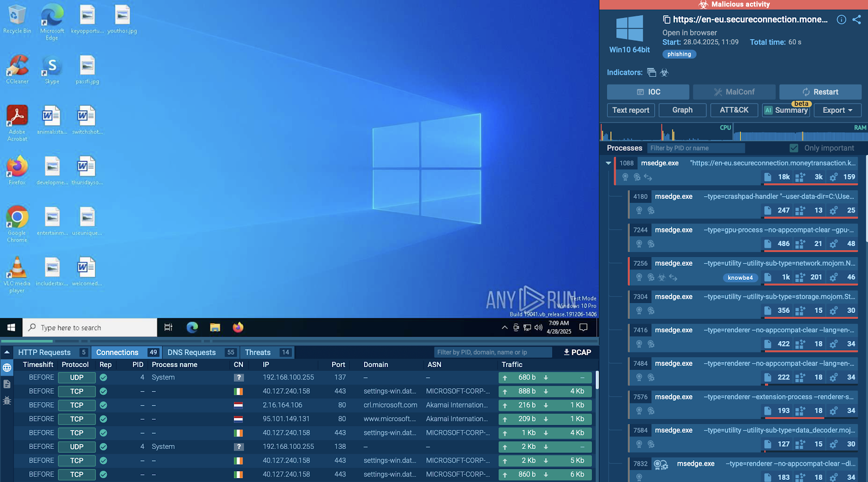The width and height of the screenshot is (868, 482).
Task: Open the Recycle Bin desktop icon
Action: pos(17,19)
